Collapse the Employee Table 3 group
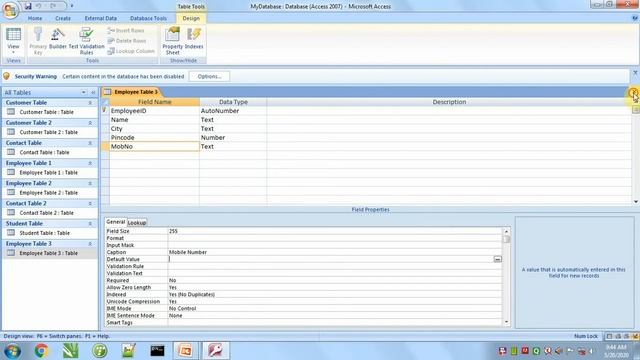The image size is (640, 360). [90, 244]
